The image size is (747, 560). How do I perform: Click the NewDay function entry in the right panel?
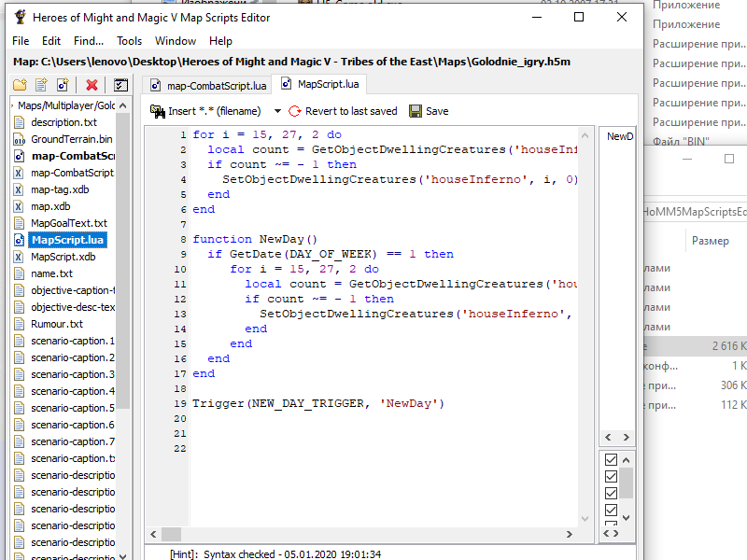click(619, 136)
